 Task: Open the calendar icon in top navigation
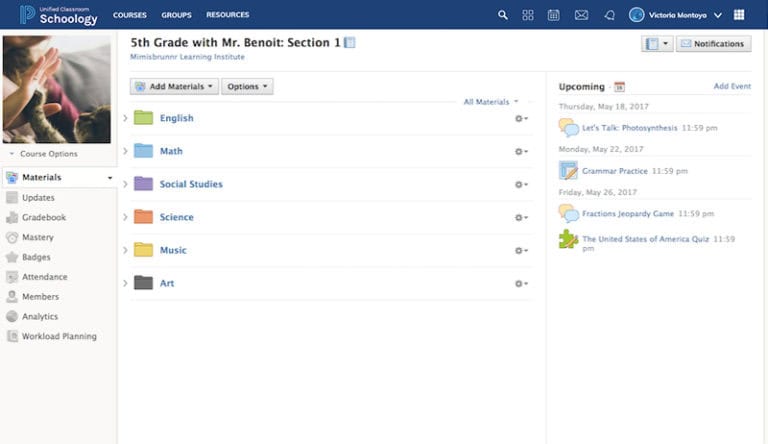[x=554, y=15]
